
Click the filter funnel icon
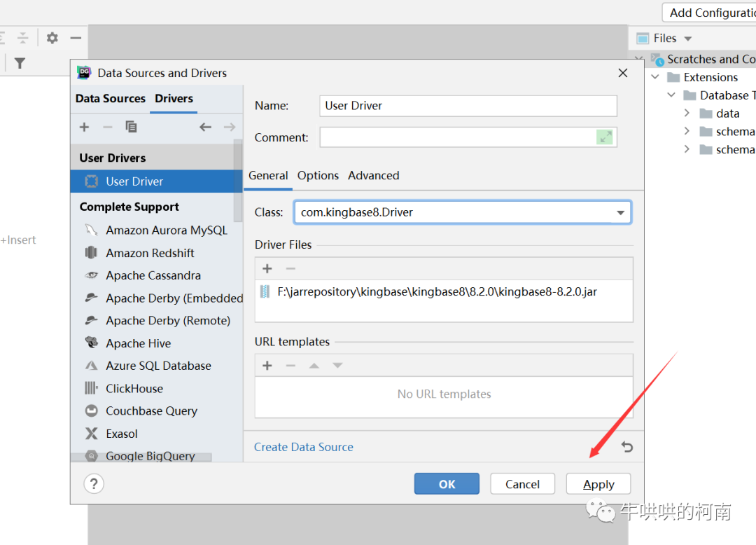click(x=20, y=63)
